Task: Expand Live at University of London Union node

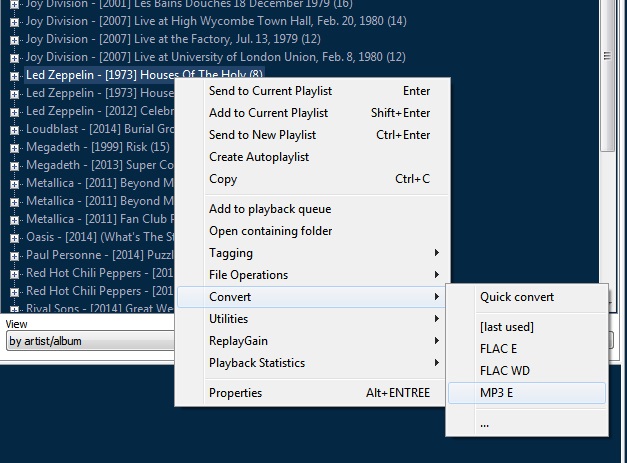Action: click(x=14, y=58)
